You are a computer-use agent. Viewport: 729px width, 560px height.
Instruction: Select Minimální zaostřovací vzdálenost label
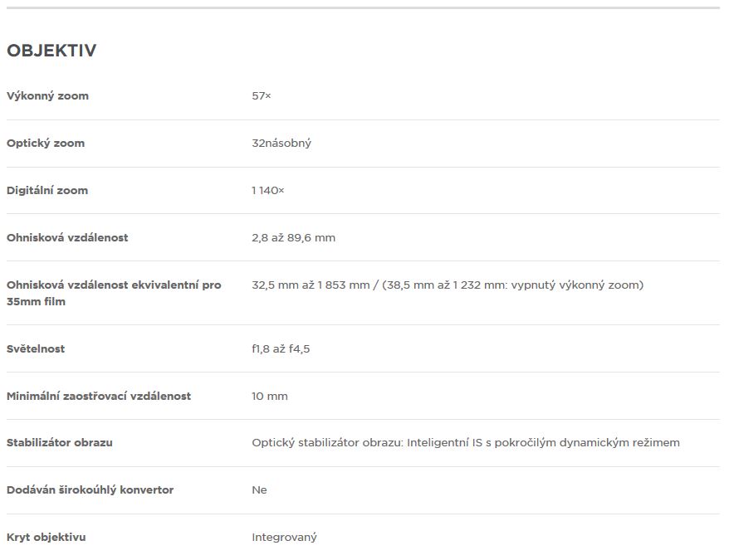[99, 396]
